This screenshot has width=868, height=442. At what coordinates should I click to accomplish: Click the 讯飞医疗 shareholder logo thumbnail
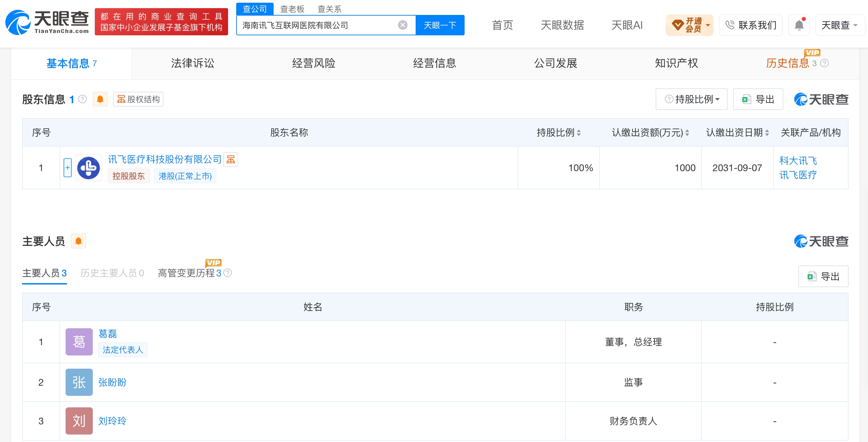tap(89, 168)
